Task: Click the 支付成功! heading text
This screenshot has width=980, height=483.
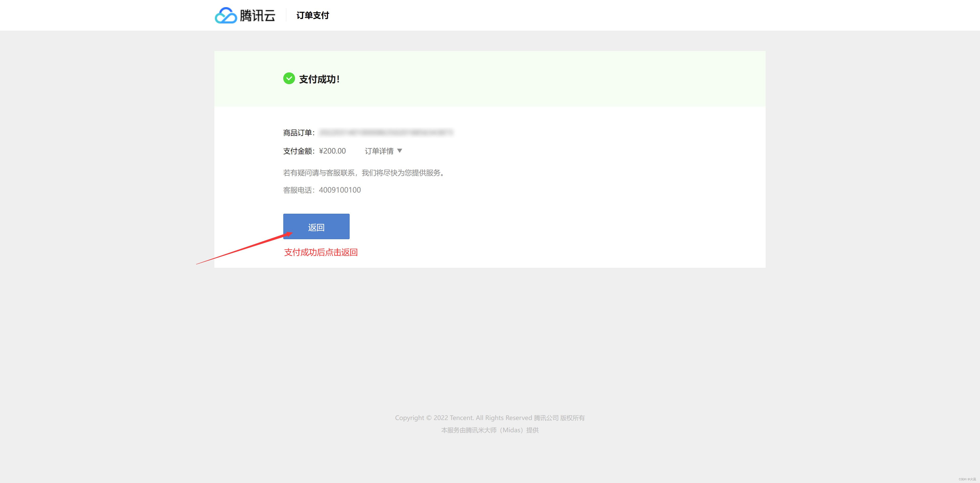Action: coord(319,79)
